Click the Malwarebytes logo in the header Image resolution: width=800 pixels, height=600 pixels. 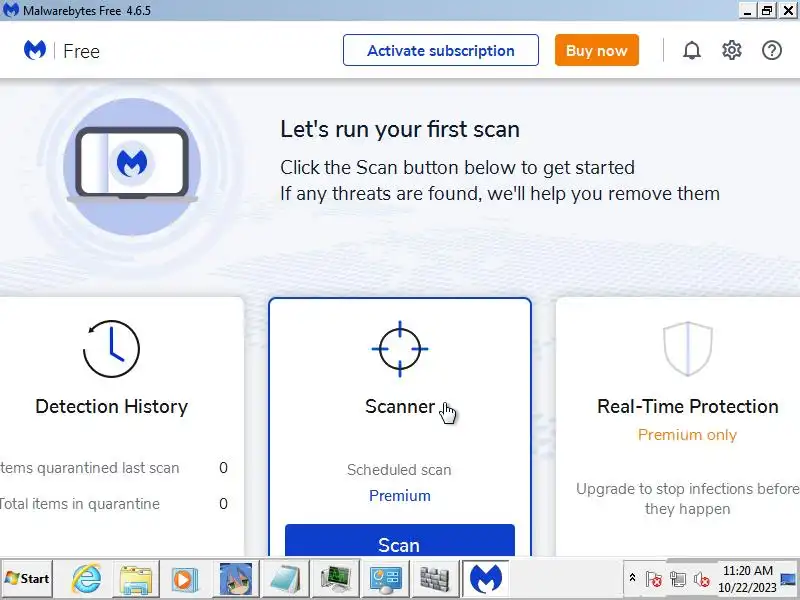click(x=35, y=50)
